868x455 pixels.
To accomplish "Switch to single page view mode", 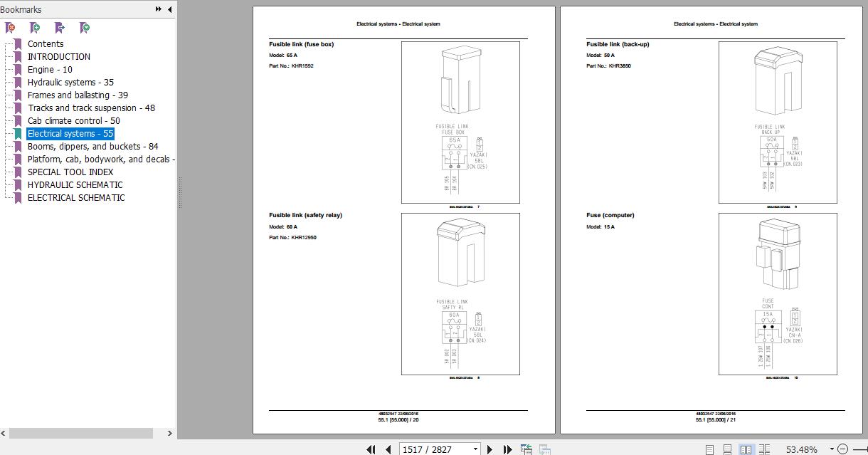I will [x=709, y=449].
